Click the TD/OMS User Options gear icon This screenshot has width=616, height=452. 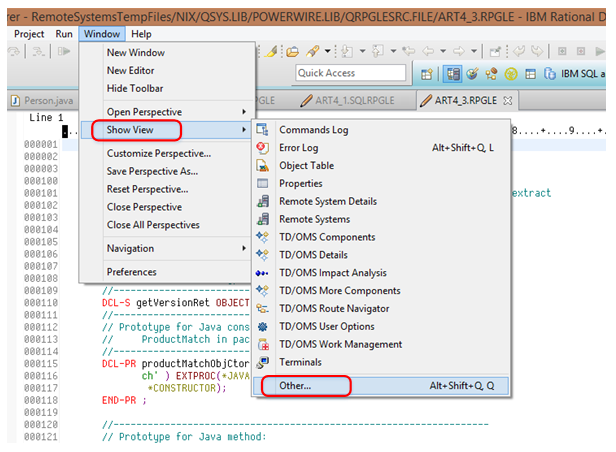pos(263,327)
